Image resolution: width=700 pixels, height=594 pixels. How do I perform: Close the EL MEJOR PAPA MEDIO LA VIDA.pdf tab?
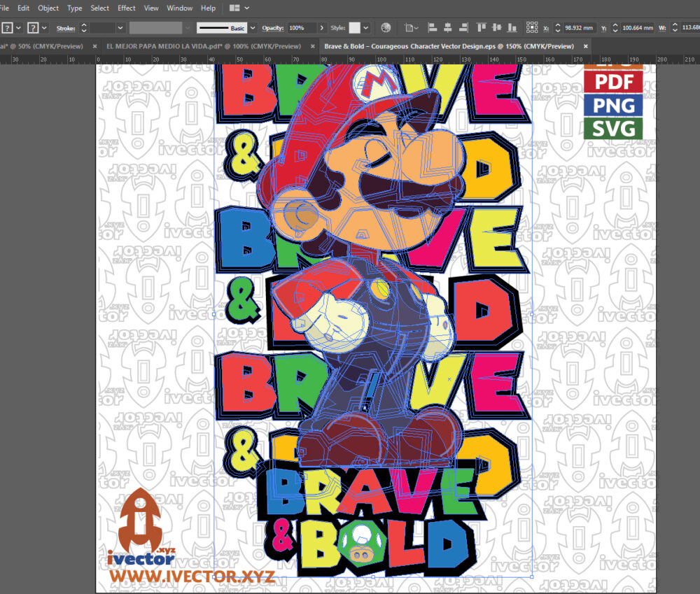[312, 46]
